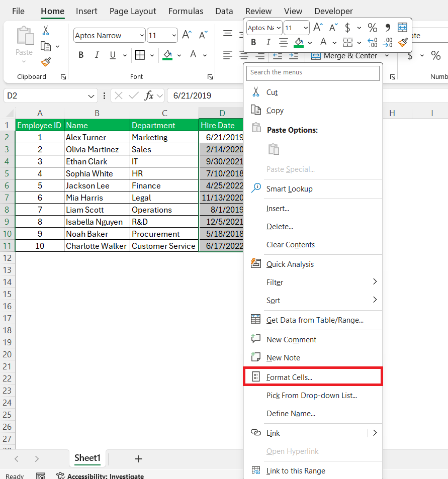Image resolution: width=448 pixels, height=479 pixels.
Task: Click the Decrease Indent ribbon icon
Action: [277, 56]
